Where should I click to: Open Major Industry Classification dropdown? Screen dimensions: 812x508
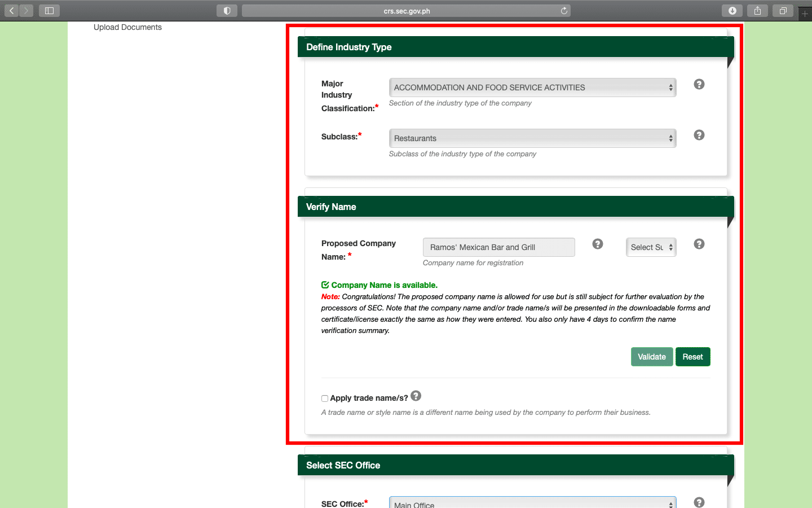pyautogui.click(x=532, y=87)
